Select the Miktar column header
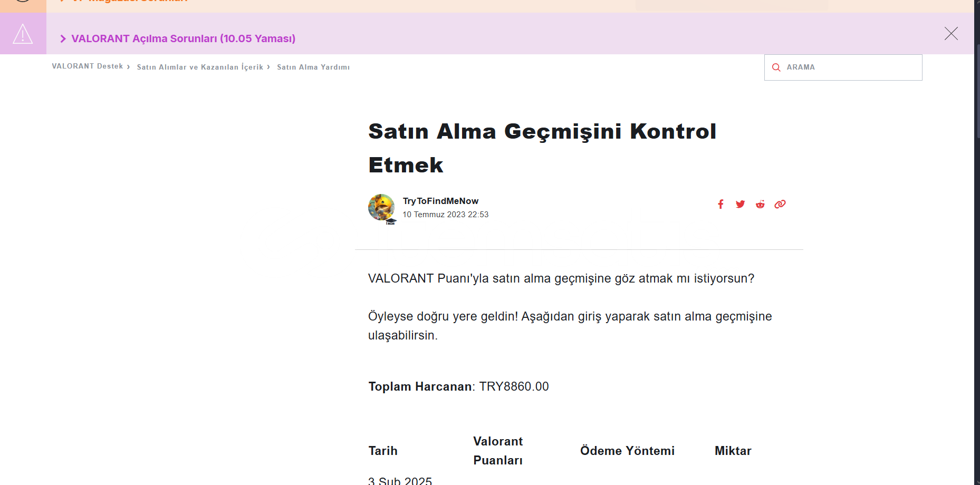The height and width of the screenshot is (485, 980). [x=733, y=451]
